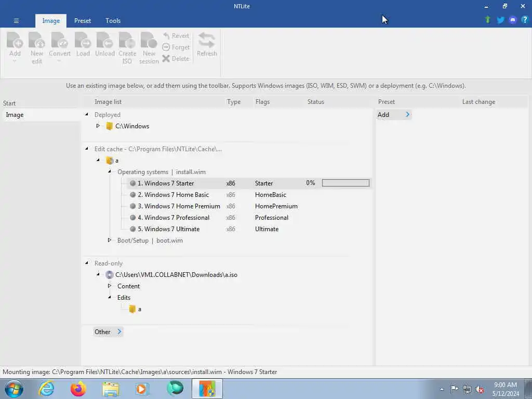532x399 pixels.
Task: Collapse the Edit cache section
Action: pyautogui.click(x=87, y=149)
